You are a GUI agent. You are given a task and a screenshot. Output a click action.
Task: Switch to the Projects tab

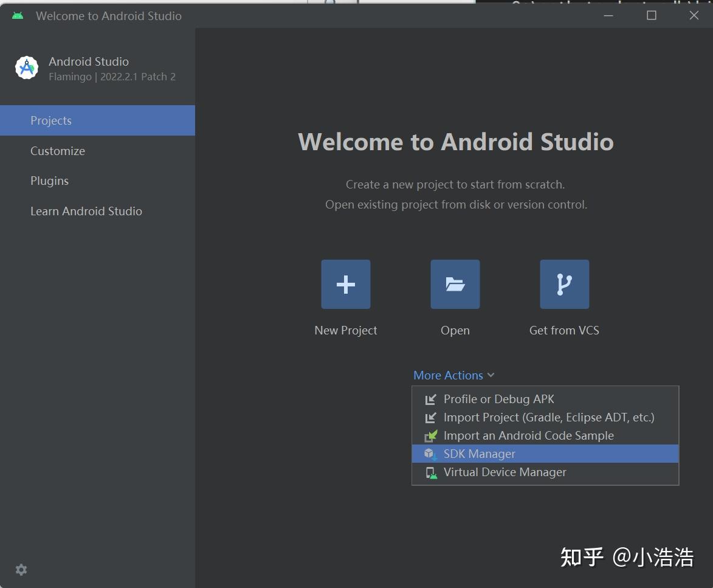click(51, 120)
